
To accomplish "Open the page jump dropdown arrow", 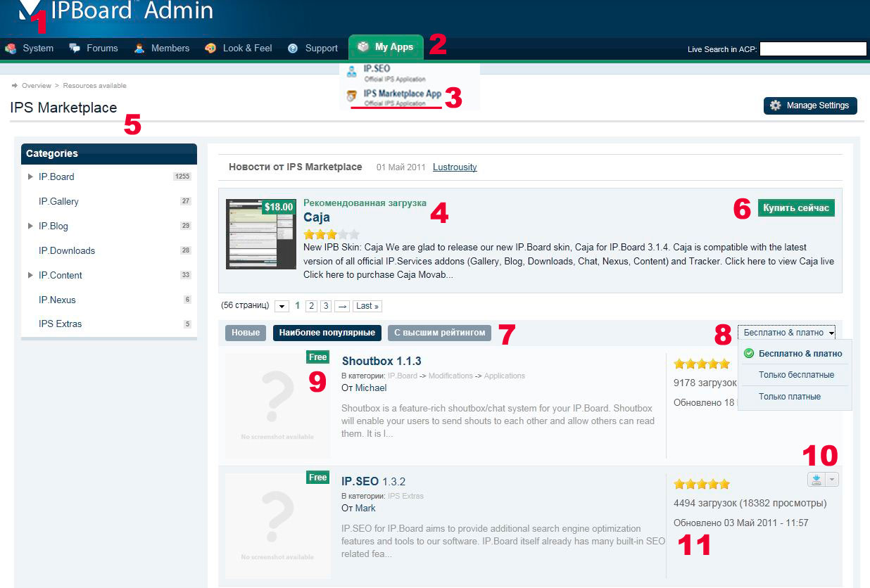I will pos(282,306).
